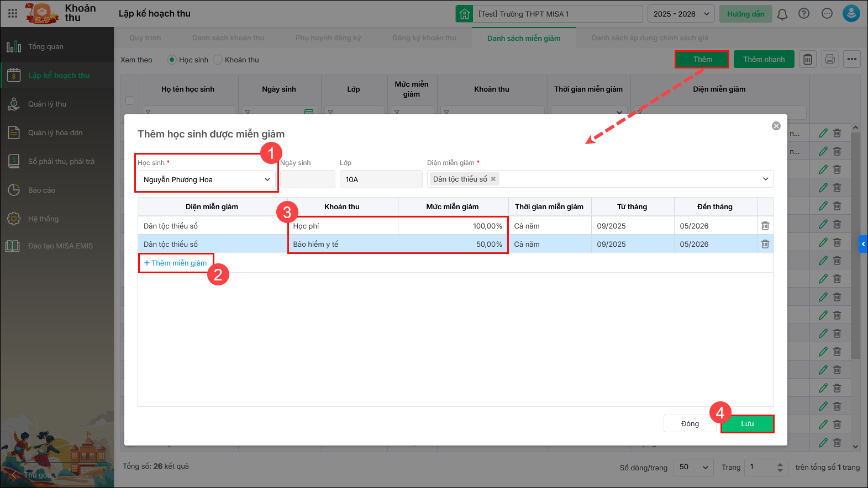Click the Thêm miễn giảm link
The image size is (868, 488).
click(x=176, y=263)
